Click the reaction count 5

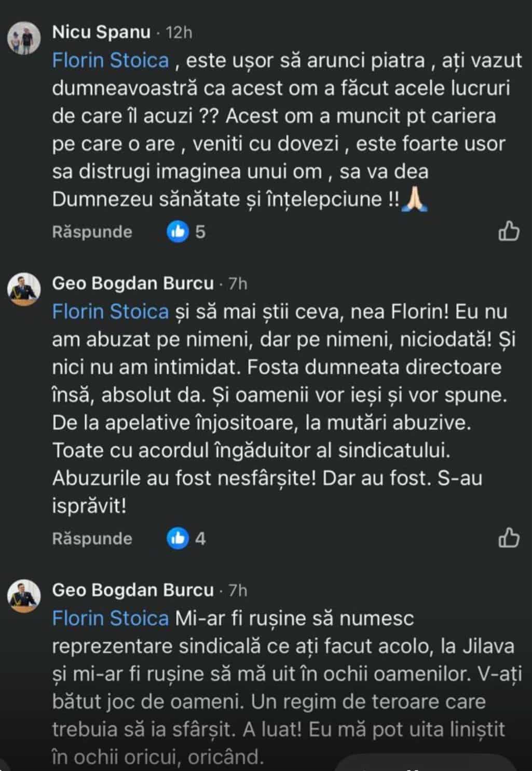pos(200,232)
